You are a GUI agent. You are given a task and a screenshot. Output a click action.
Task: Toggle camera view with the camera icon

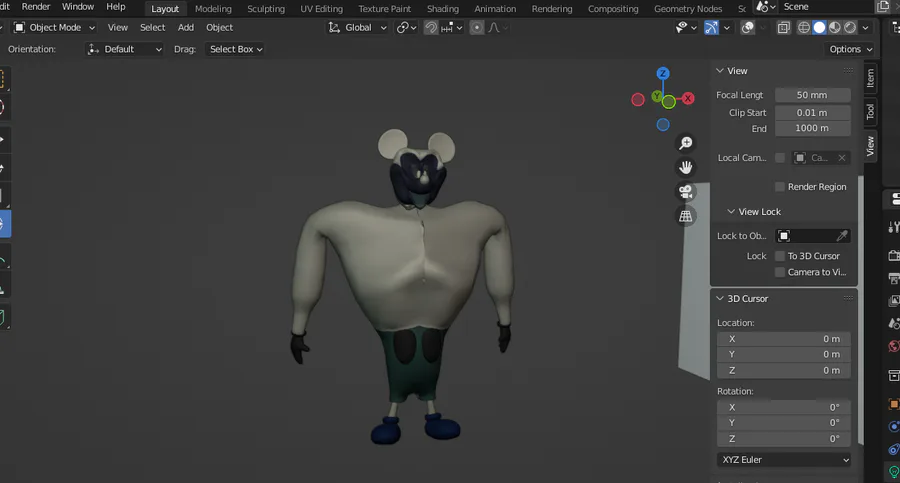[685, 192]
